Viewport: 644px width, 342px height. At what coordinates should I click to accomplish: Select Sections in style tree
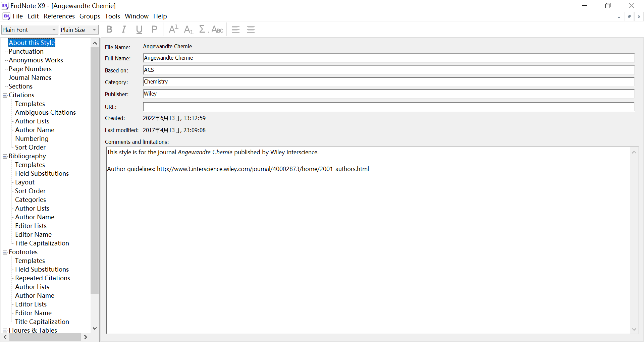point(20,86)
